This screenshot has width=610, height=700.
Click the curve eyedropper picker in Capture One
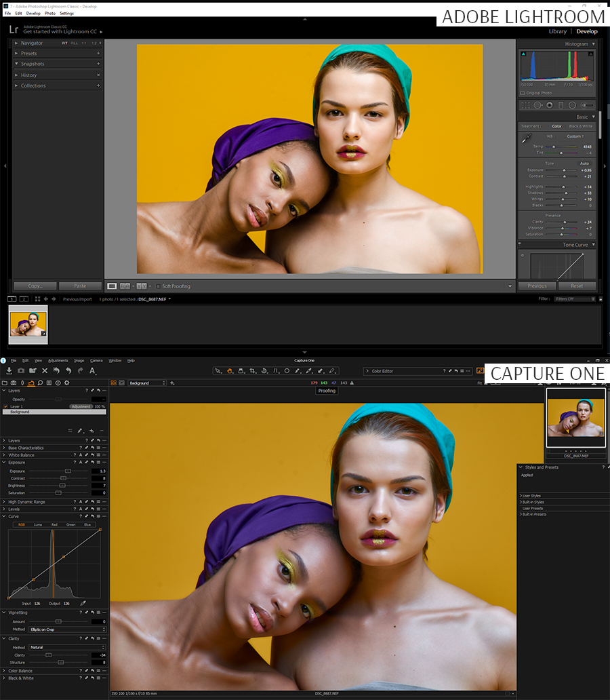coord(83,603)
